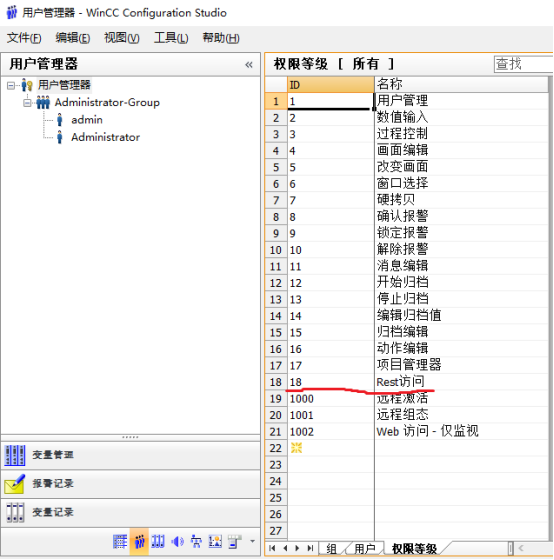Select the User Administrator icon in bottom bar
The width and height of the screenshot is (554, 560).
point(139,541)
